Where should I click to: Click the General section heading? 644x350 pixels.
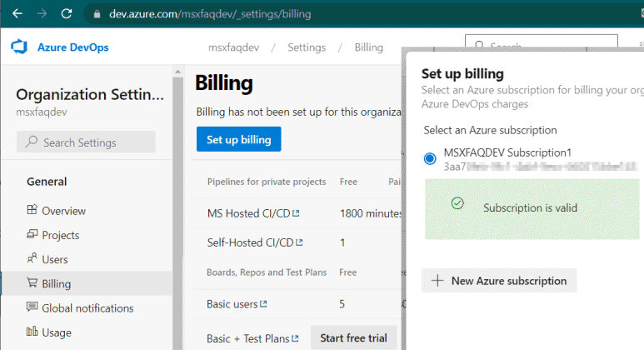pyautogui.click(x=47, y=182)
